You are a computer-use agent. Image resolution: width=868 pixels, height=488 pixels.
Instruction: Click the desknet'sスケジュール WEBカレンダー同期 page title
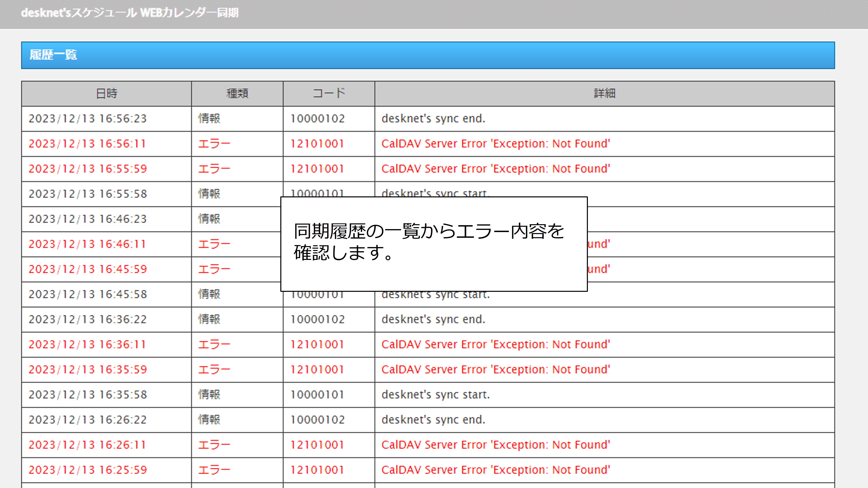(130, 13)
